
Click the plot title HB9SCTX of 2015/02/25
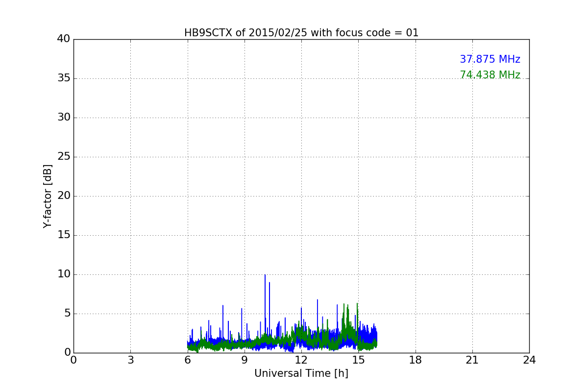click(x=301, y=33)
